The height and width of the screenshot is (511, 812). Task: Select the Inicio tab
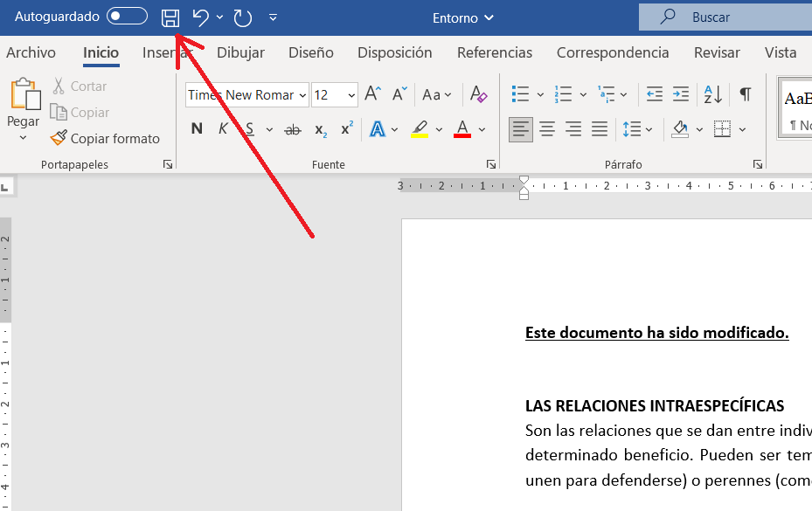101,52
